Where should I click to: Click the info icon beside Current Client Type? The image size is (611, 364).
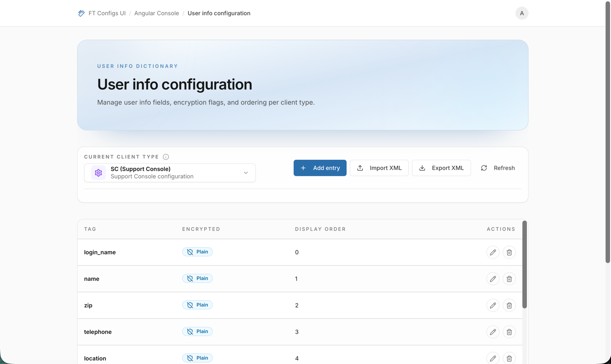coord(166,157)
